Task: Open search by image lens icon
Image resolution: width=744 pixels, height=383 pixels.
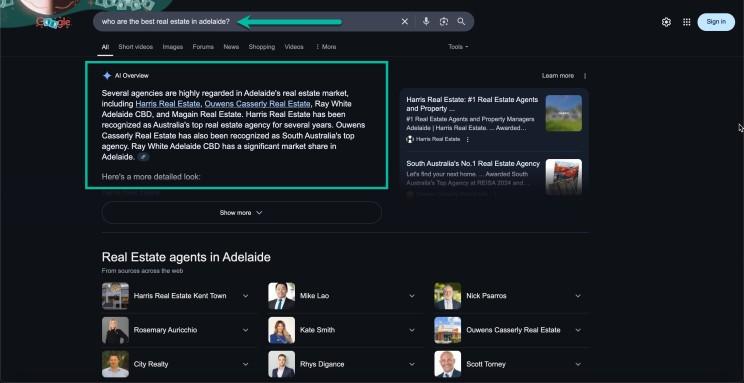Action: (444, 21)
